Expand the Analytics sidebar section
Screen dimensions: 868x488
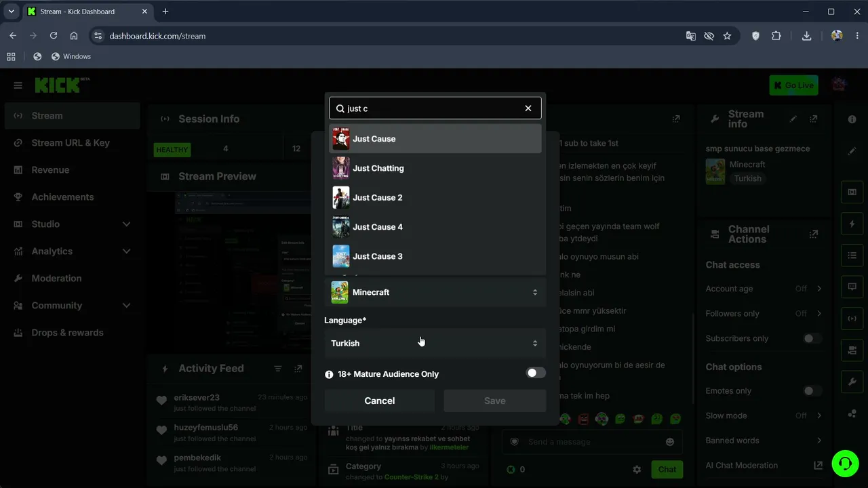coord(73,251)
